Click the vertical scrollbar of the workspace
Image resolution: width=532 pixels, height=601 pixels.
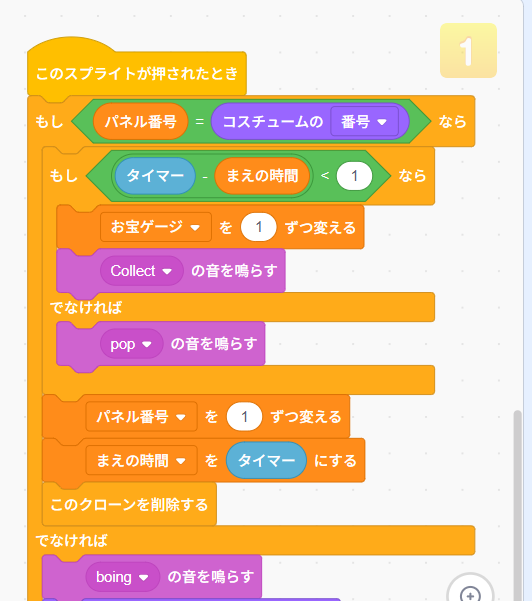point(517,506)
